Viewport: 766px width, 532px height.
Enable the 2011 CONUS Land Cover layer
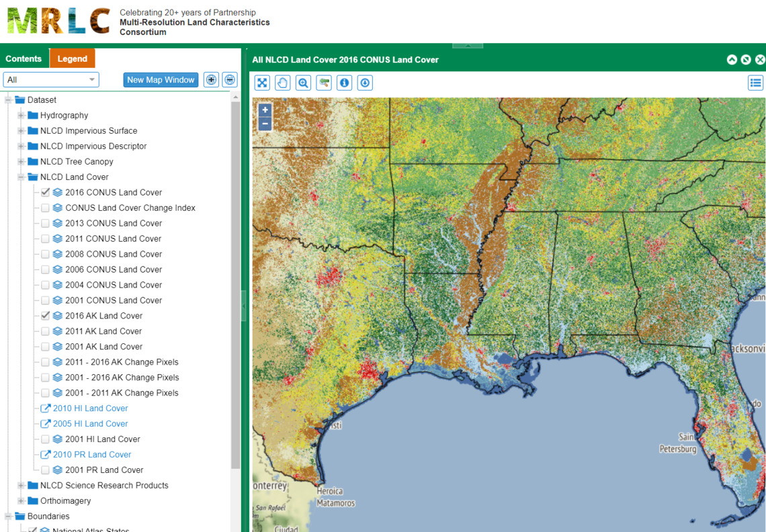pyautogui.click(x=44, y=238)
